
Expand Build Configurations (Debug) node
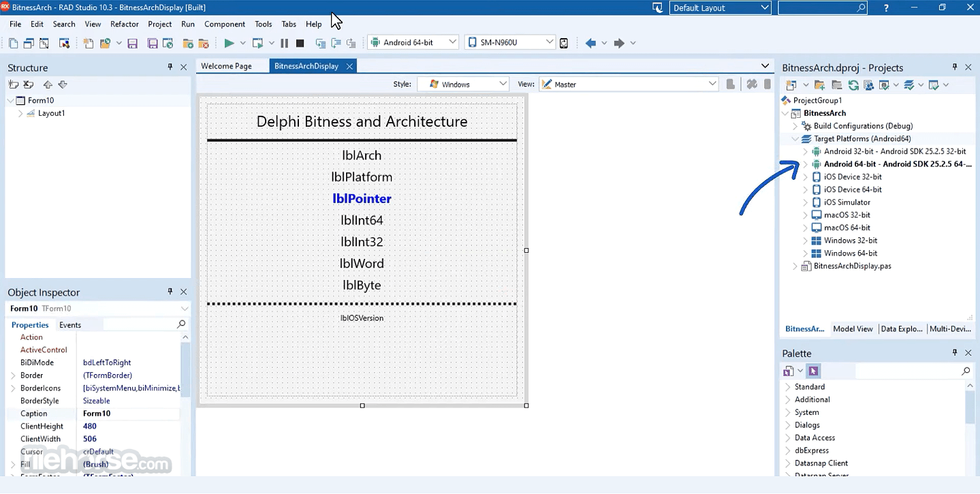pos(795,126)
